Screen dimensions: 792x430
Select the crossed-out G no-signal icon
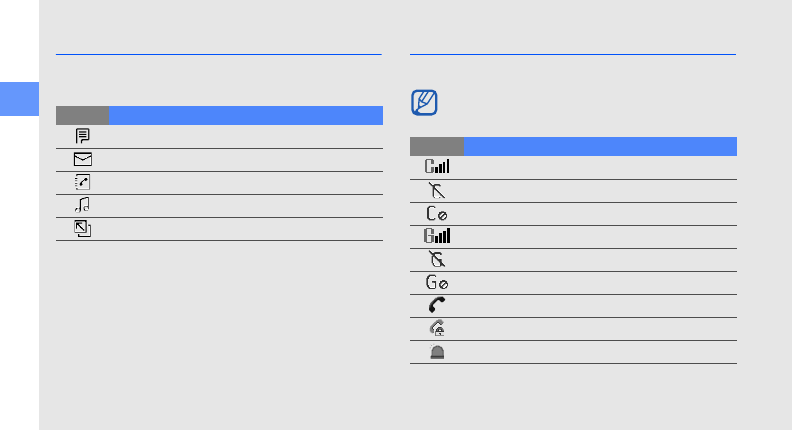coord(437,259)
